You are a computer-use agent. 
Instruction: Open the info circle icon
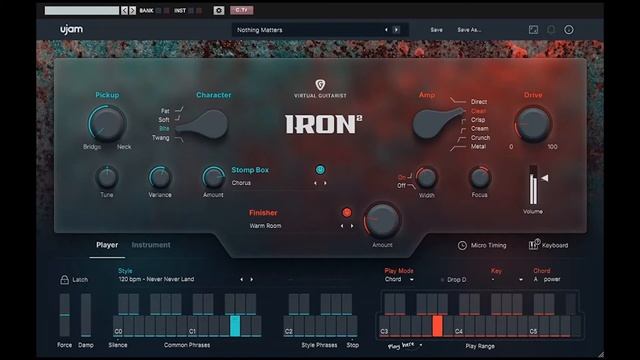point(569,29)
